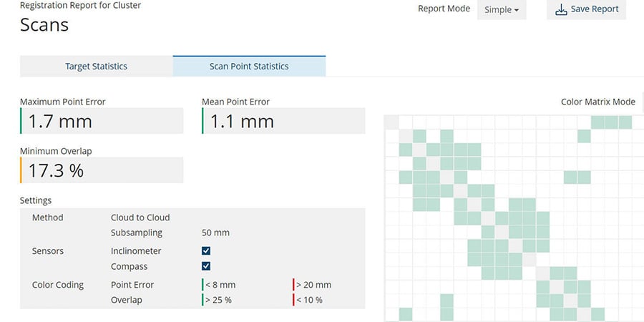Screen dimensions: 644x322
Task: Open the Report Mode Simple dropdown
Action: [x=501, y=10]
